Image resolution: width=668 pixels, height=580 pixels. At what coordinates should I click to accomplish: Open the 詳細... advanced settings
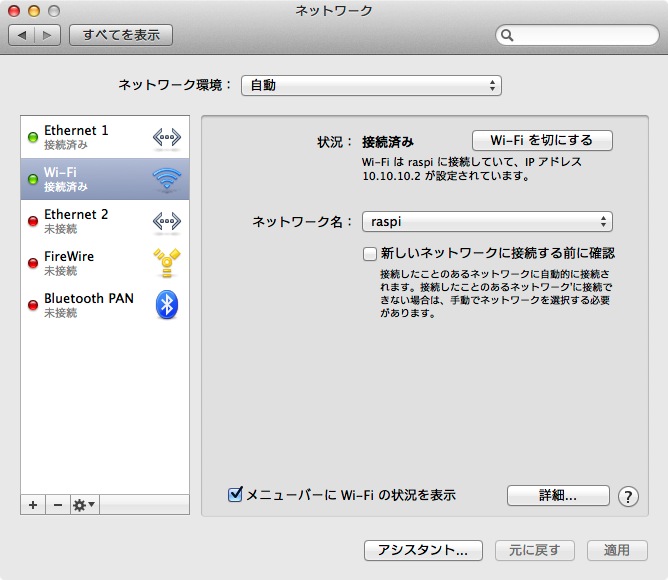coord(558,495)
